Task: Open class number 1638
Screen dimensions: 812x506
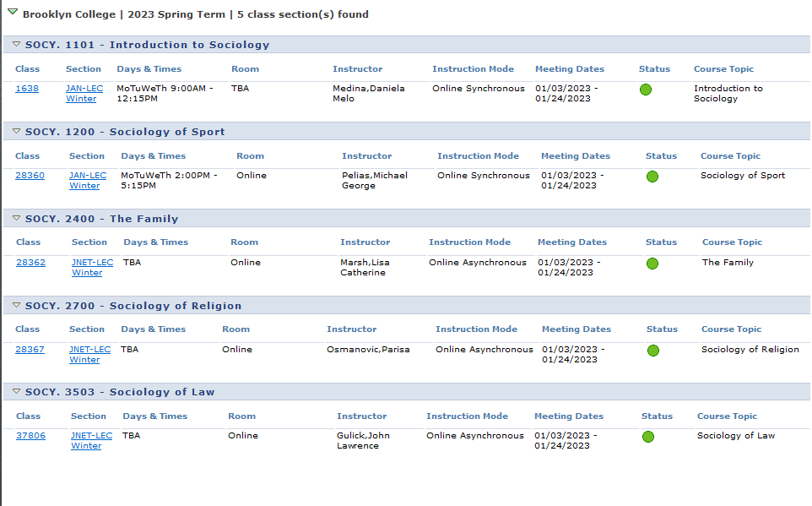Action: (x=27, y=89)
